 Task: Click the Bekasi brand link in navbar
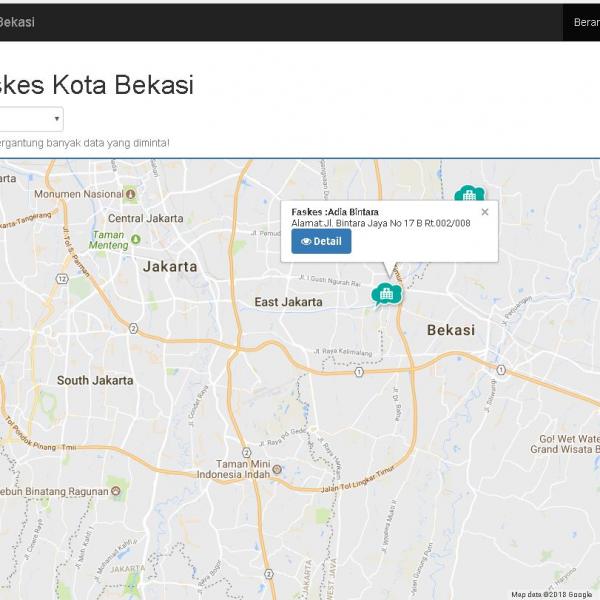click(x=17, y=22)
